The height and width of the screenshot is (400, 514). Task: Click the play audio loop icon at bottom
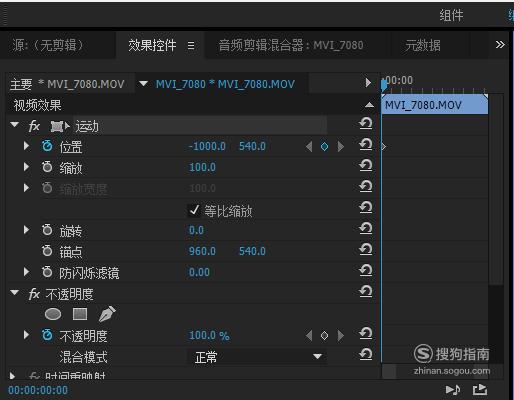point(453,390)
